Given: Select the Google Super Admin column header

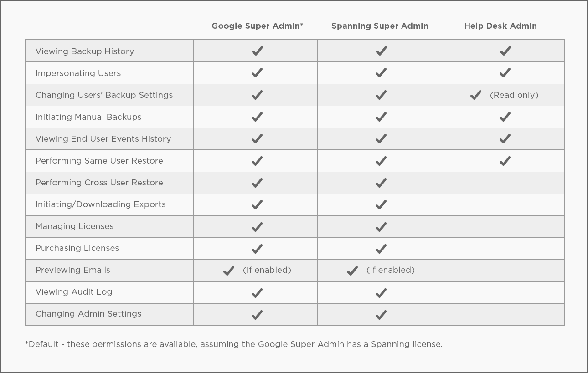Looking at the screenshot, I should pyautogui.click(x=258, y=26).
